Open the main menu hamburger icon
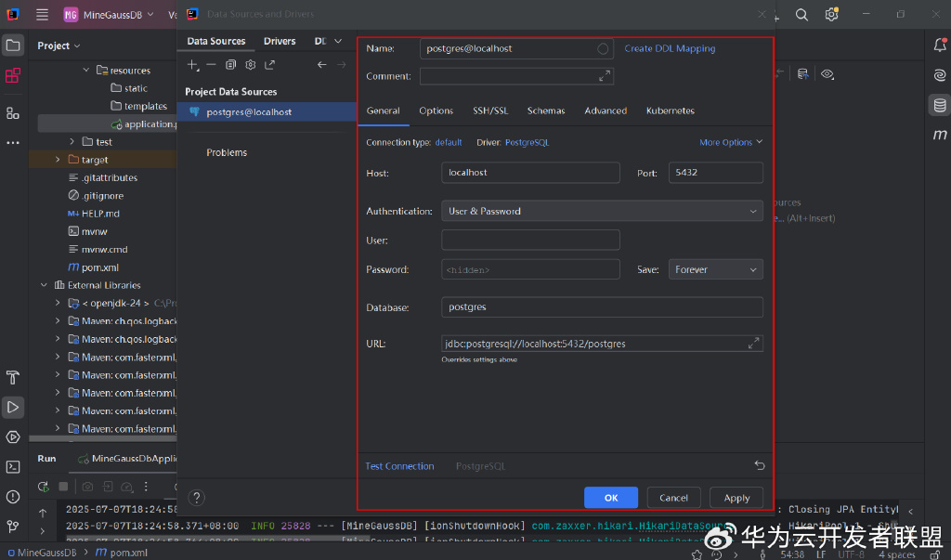 [x=42, y=15]
